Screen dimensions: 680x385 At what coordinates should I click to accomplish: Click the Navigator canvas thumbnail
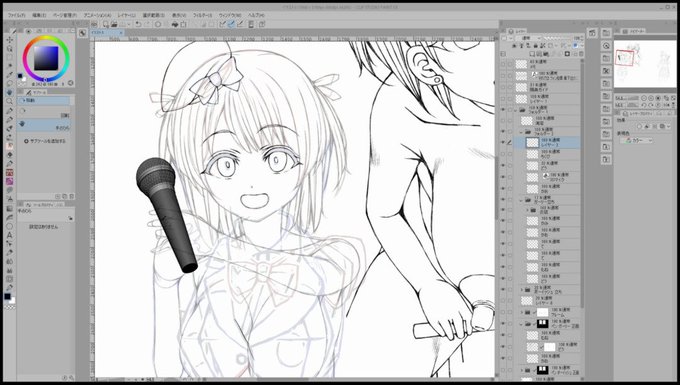tap(645, 64)
